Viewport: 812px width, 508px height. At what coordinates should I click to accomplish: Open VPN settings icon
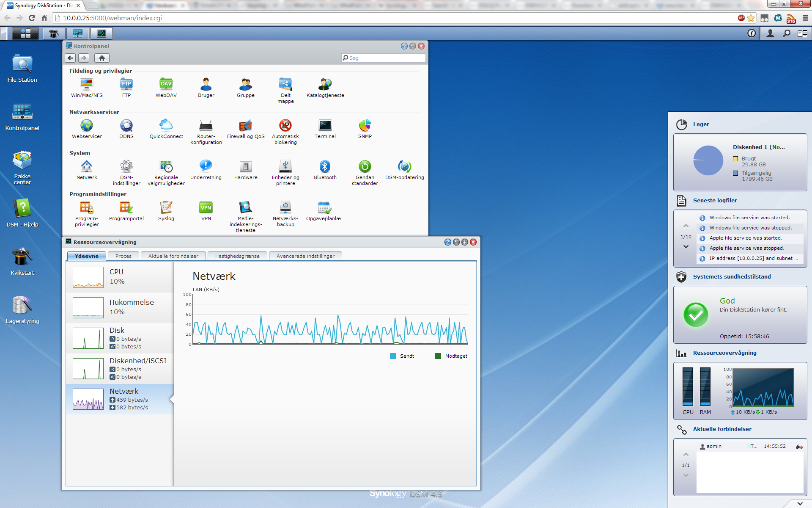coord(206,211)
